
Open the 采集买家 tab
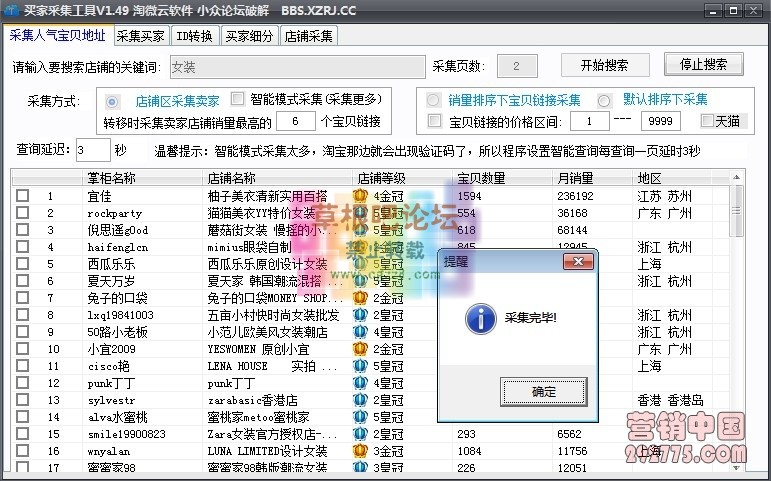point(141,36)
